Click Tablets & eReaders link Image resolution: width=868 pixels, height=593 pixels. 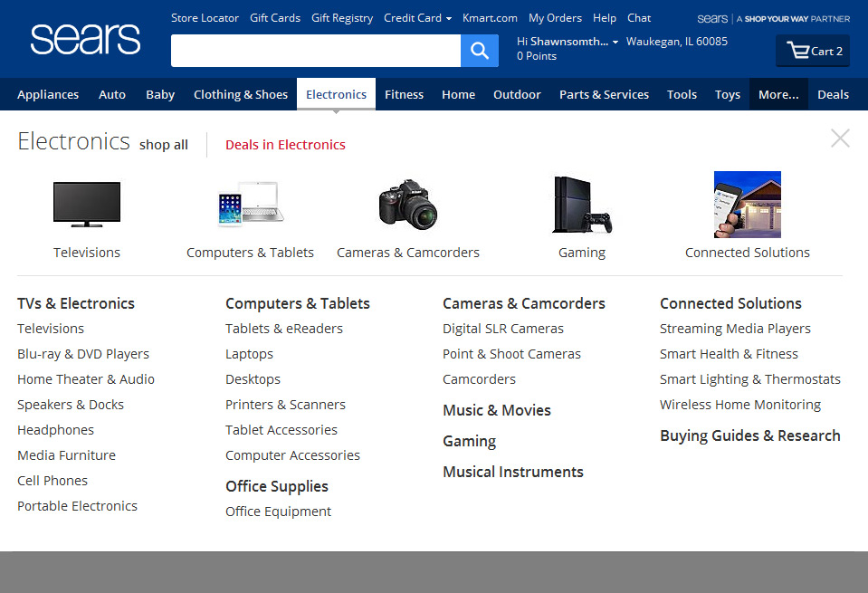click(284, 329)
